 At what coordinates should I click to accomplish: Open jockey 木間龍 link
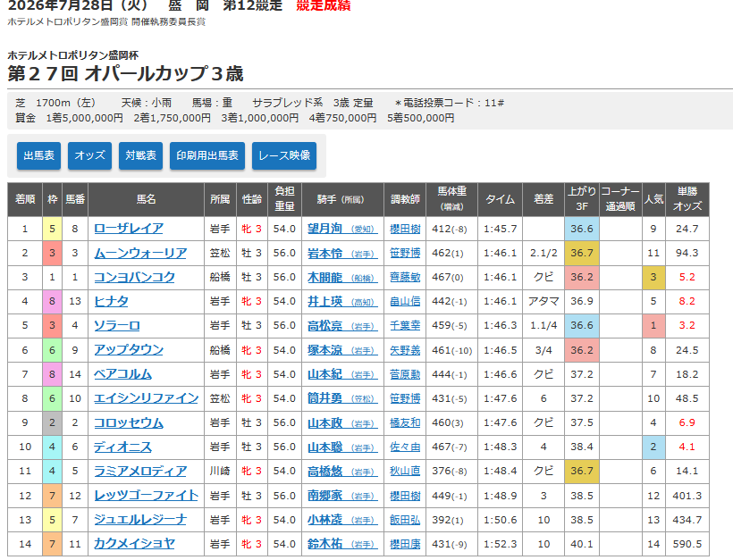click(x=342, y=277)
